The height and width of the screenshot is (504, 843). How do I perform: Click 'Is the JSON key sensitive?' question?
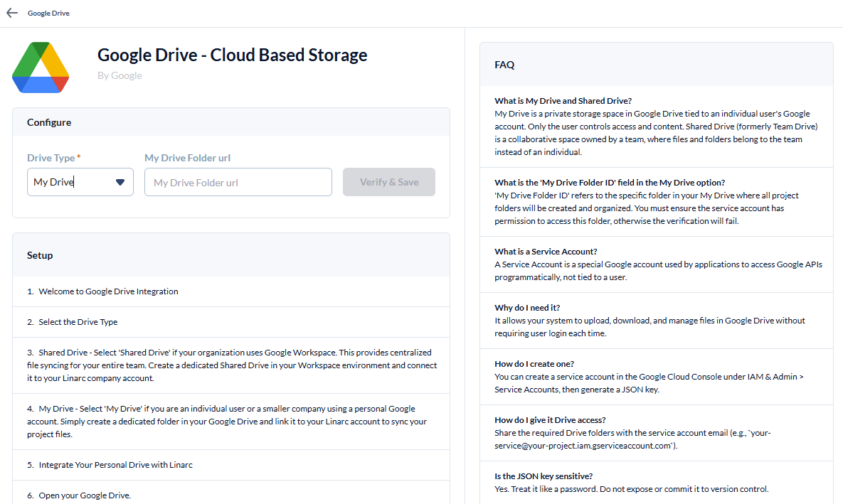544,476
